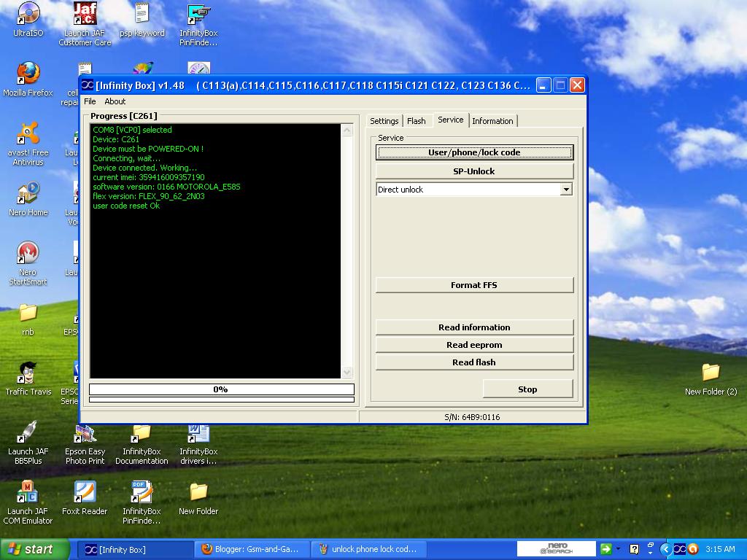Launch Mozilla Firefox from desktop
Viewport: 747px width, 560px height.
[x=28, y=79]
